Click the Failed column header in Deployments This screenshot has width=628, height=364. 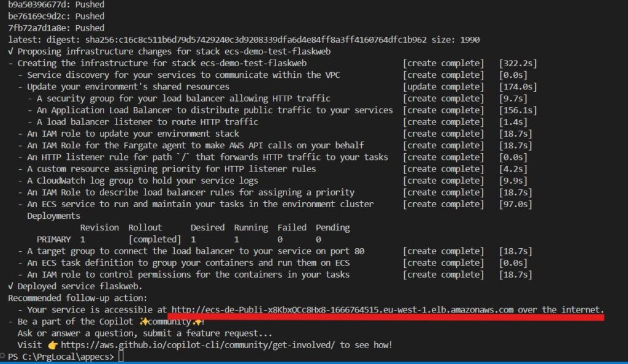tap(292, 227)
